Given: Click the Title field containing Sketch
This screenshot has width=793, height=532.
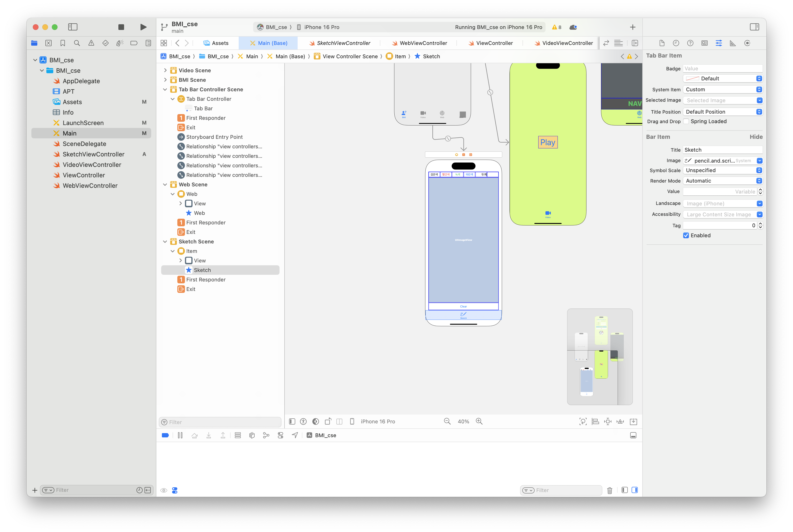Looking at the screenshot, I should pos(722,150).
